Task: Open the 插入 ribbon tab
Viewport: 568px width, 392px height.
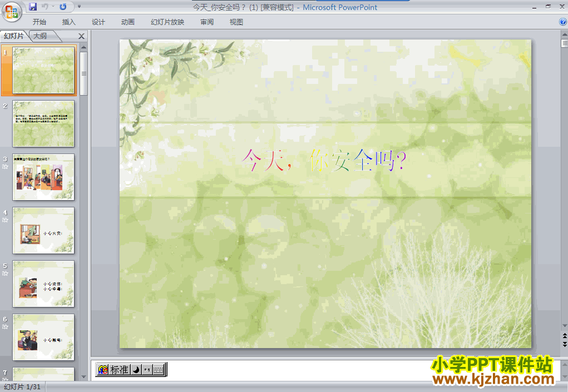Action: [x=69, y=22]
